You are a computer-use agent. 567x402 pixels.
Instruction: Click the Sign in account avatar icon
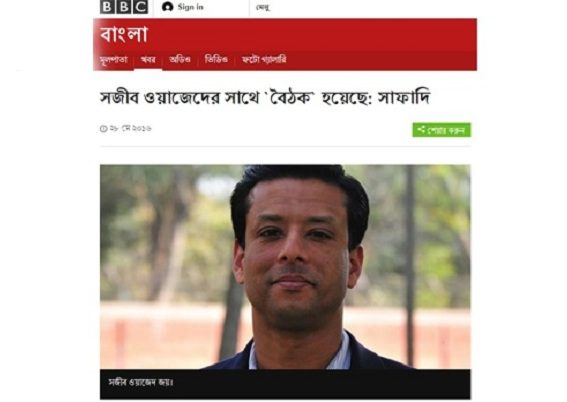[167, 7]
